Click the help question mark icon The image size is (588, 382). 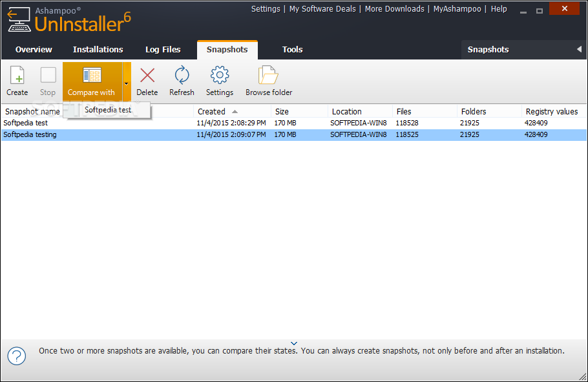[17, 355]
